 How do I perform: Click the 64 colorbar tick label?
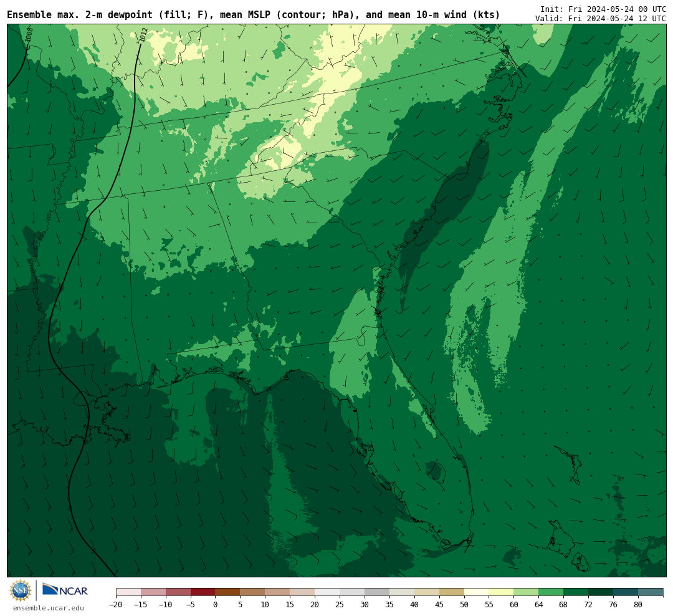pos(538,605)
